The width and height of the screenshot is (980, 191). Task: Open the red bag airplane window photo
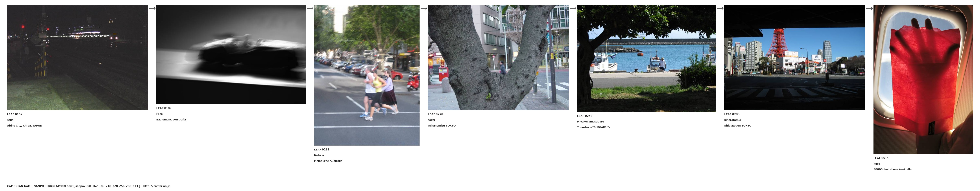point(923,79)
